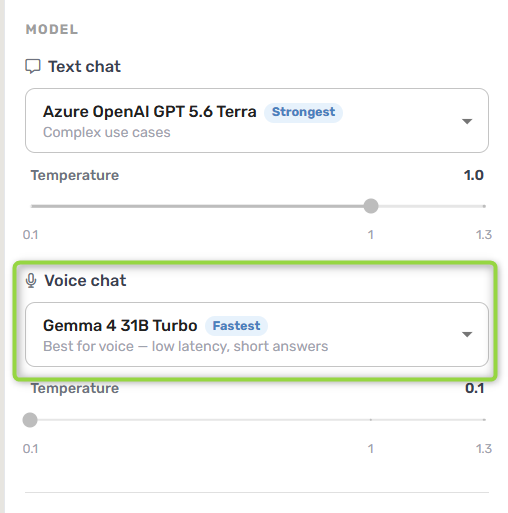Set Text chat temperature to minimum 0.1

(31, 206)
